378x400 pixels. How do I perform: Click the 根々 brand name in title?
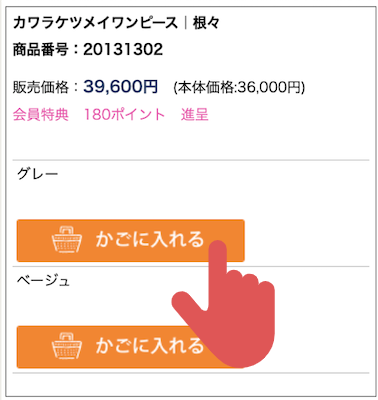[x=206, y=23]
